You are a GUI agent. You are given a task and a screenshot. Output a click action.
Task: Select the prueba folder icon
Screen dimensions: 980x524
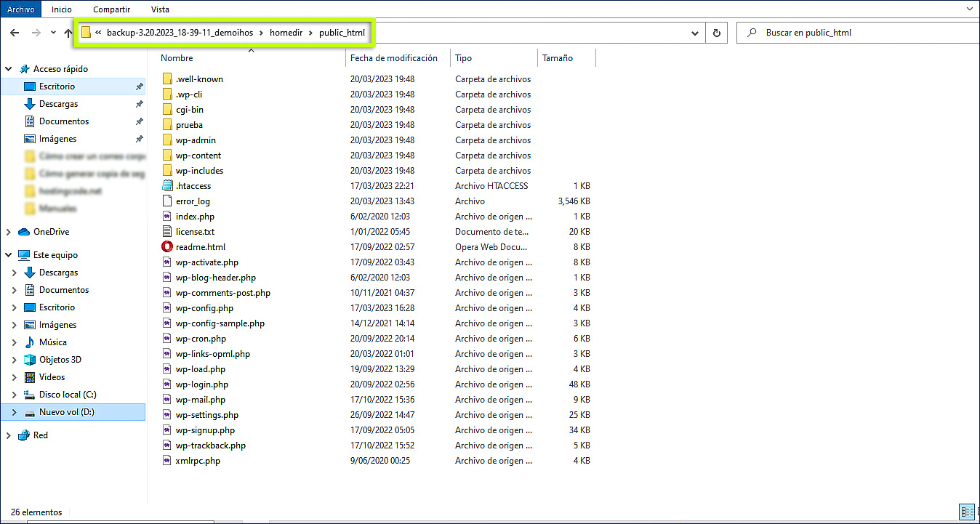(x=167, y=124)
